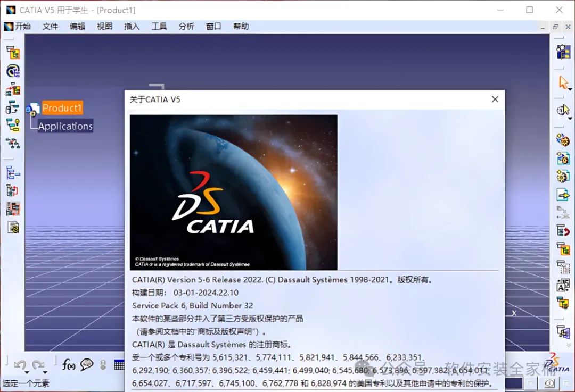The width and height of the screenshot is (575, 392).
Task: Click the yellow gears on document icon
Action: click(563, 176)
